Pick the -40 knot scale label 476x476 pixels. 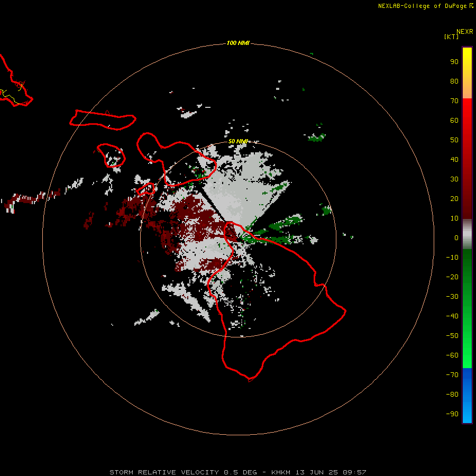[x=452, y=316]
